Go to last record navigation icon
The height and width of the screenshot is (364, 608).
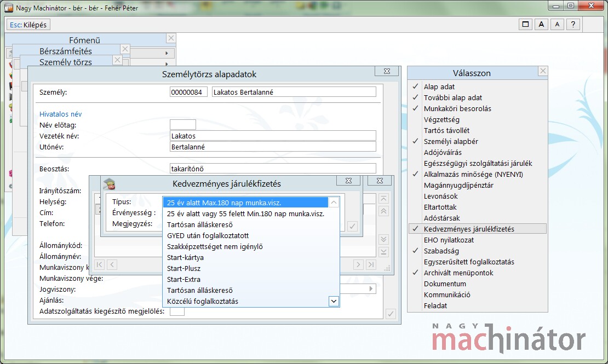[x=371, y=265]
